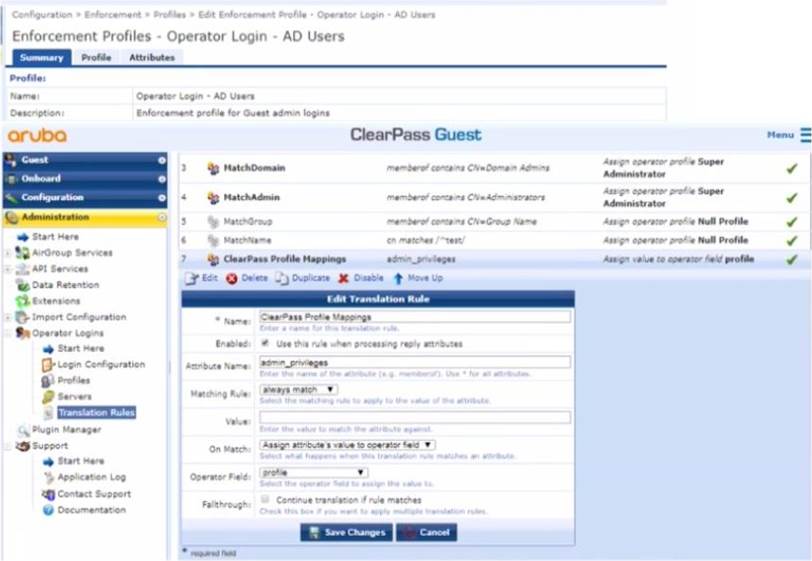Click the API Services icon
This screenshot has width=812, height=561.
click(x=22, y=269)
